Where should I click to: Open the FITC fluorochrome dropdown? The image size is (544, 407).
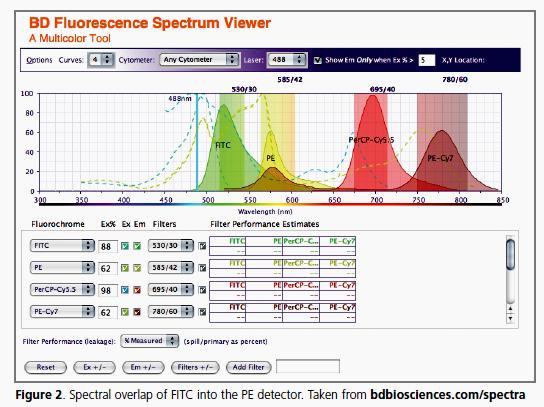[x=62, y=246]
